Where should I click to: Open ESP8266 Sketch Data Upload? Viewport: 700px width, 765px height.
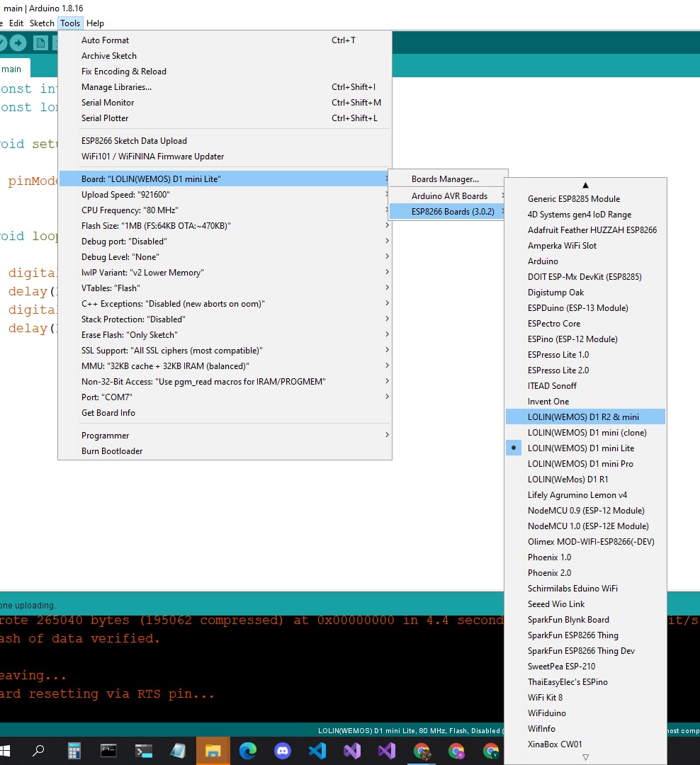(225, 140)
